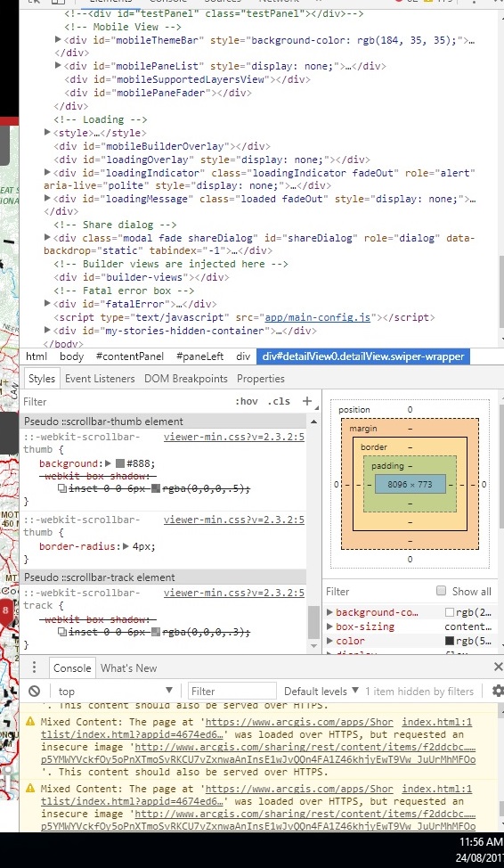Open Default levels dropdown
This screenshot has height=868, width=504.
[x=321, y=691]
